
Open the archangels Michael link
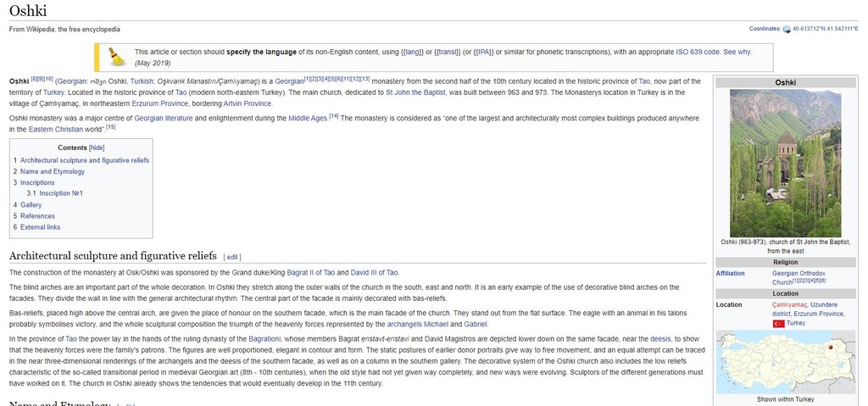[x=417, y=324]
